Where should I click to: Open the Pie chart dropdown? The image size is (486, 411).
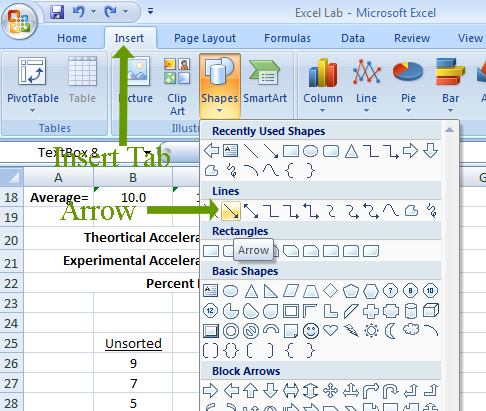408,86
